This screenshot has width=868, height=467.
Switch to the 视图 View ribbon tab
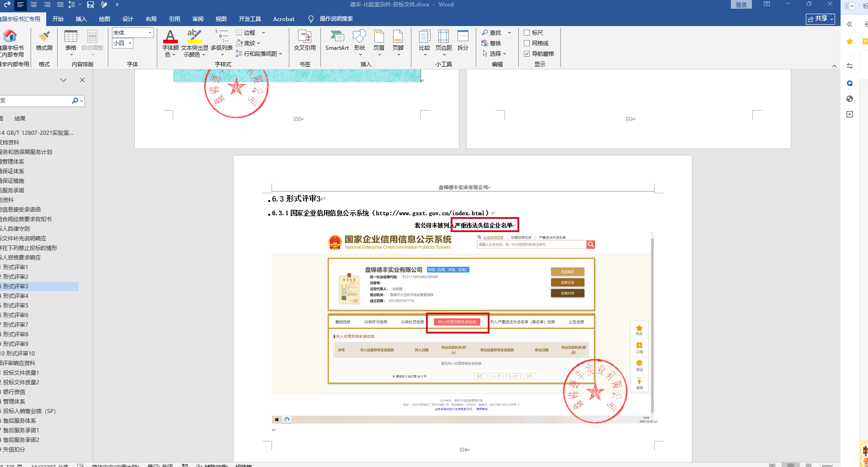coord(221,19)
